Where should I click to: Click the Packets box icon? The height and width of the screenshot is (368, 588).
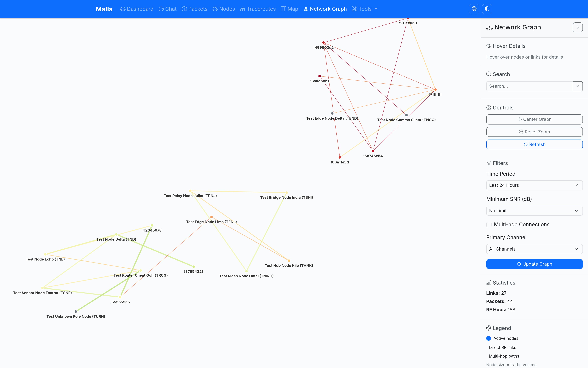(x=184, y=9)
